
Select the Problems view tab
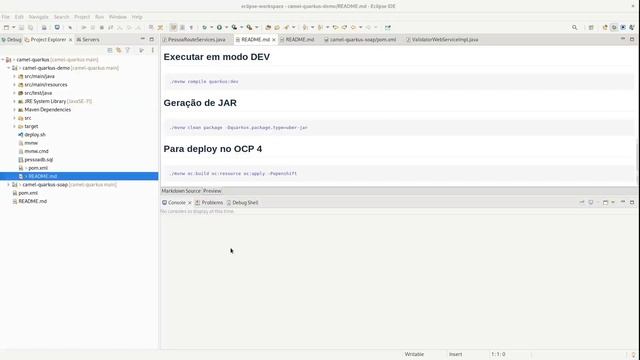[x=209, y=202]
